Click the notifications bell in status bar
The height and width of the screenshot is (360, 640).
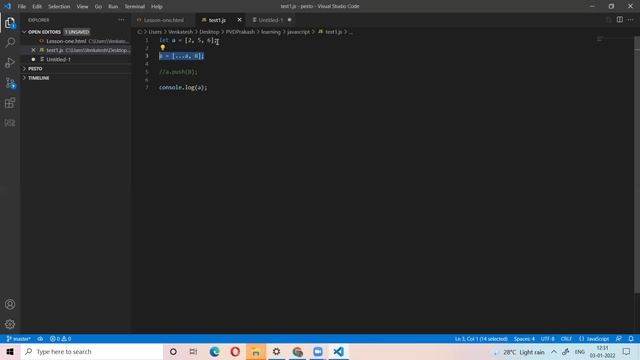tap(631, 339)
